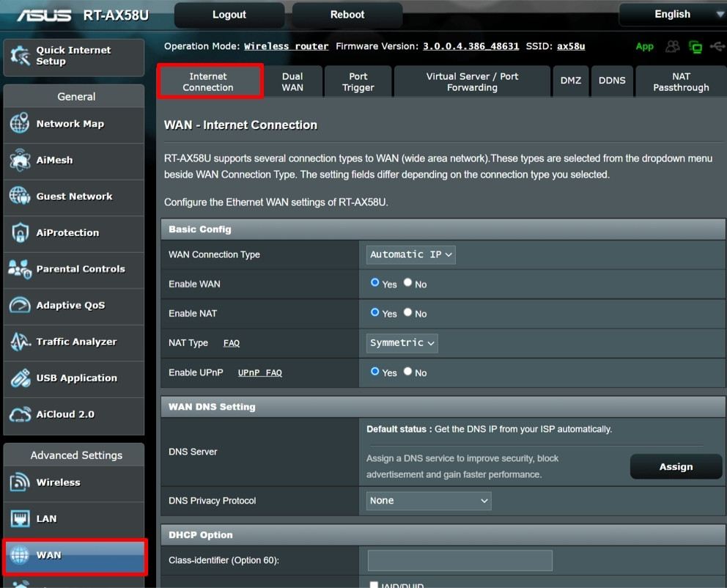727x588 pixels.
Task: Open Parental Controls family icon
Action: pos(20,269)
